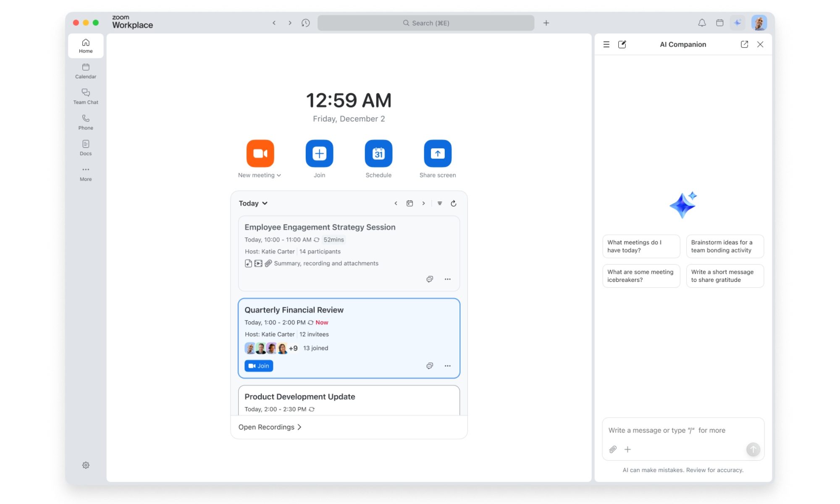Open the Schedule meeting icon

tap(378, 153)
